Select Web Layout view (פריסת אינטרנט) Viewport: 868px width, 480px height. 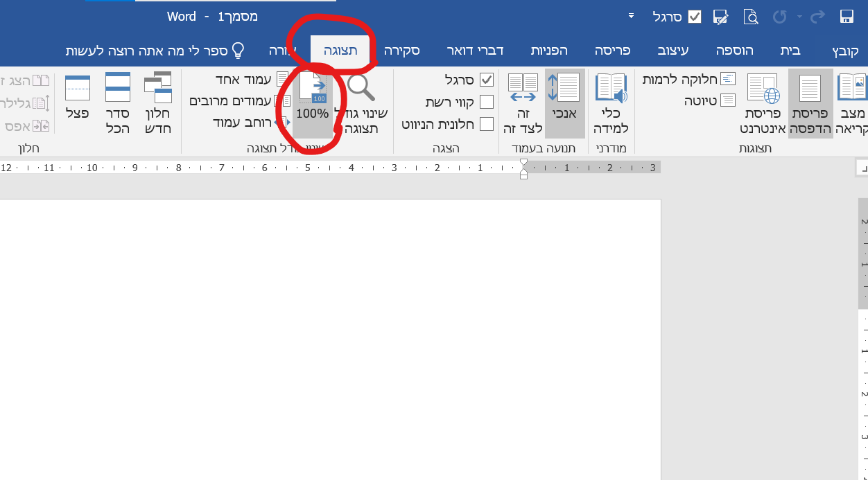763,100
